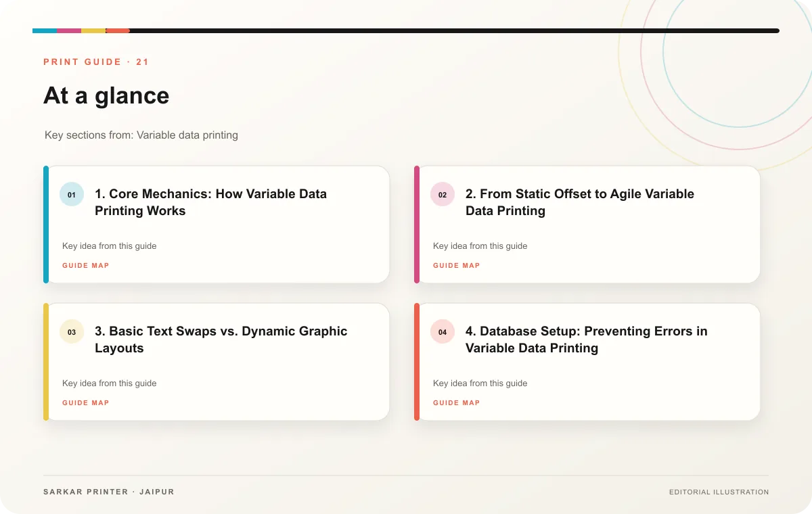Click GUIDE MAP link in card 02
812x514 pixels.
tap(457, 266)
